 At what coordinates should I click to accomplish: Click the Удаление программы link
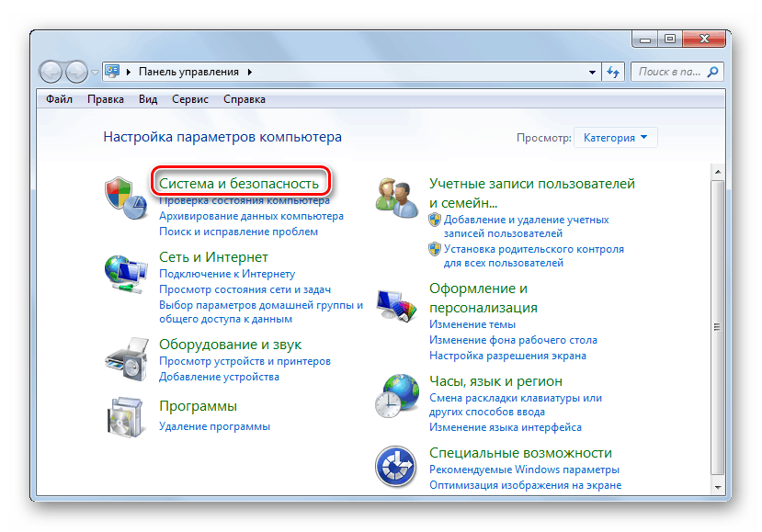click(x=214, y=426)
